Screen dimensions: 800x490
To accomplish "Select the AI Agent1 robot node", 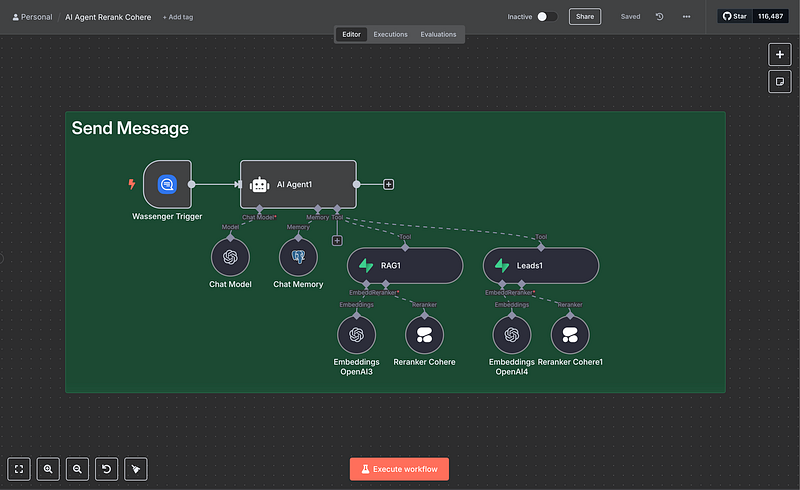I will [298, 184].
